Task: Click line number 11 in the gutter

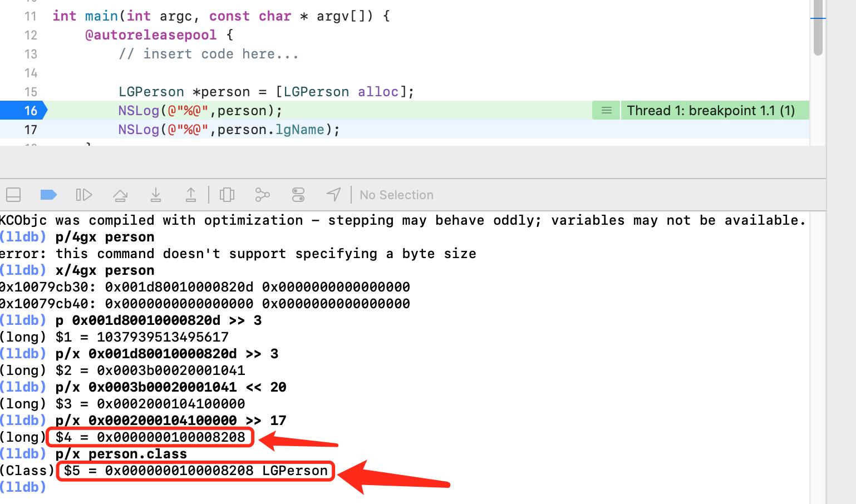Action: [x=31, y=16]
